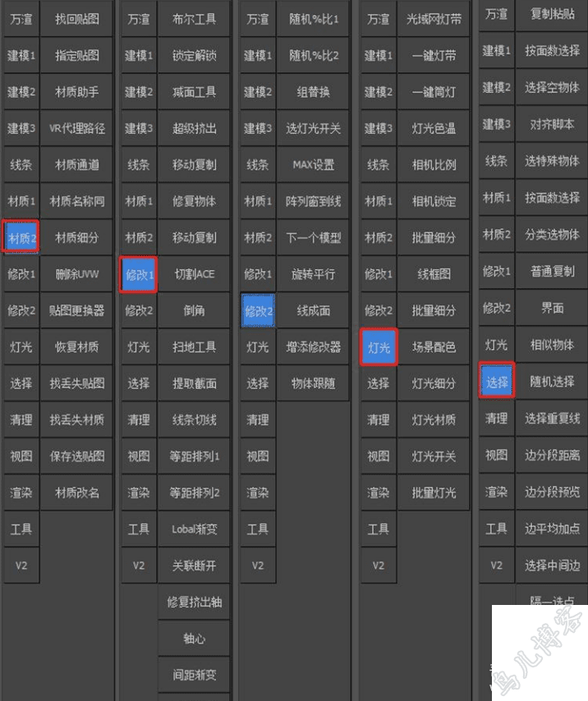Select the highlighted 选择 tab
Image resolution: width=588 pixels, height=701 pixels.
tap(497, 382)
